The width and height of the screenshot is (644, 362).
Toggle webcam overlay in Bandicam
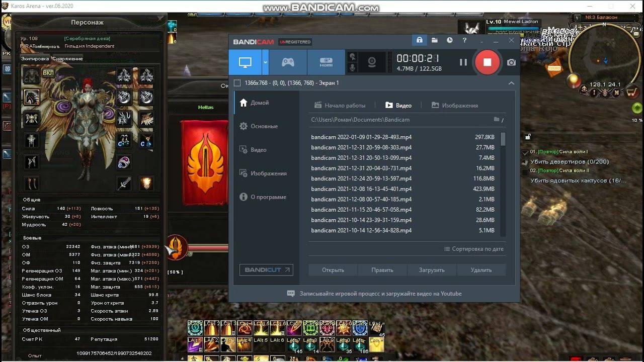372,62
